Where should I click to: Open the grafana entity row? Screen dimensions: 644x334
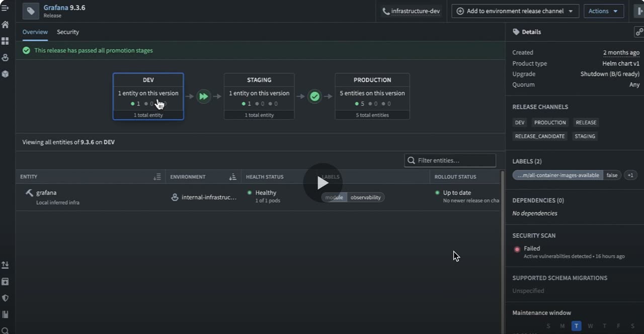(x=258, y=197)
